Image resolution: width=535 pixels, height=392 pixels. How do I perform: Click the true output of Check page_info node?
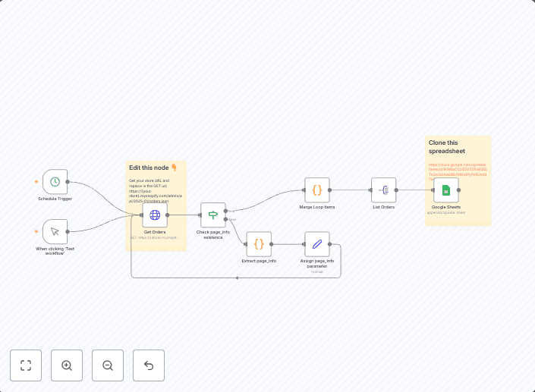[x=226, y=210]
